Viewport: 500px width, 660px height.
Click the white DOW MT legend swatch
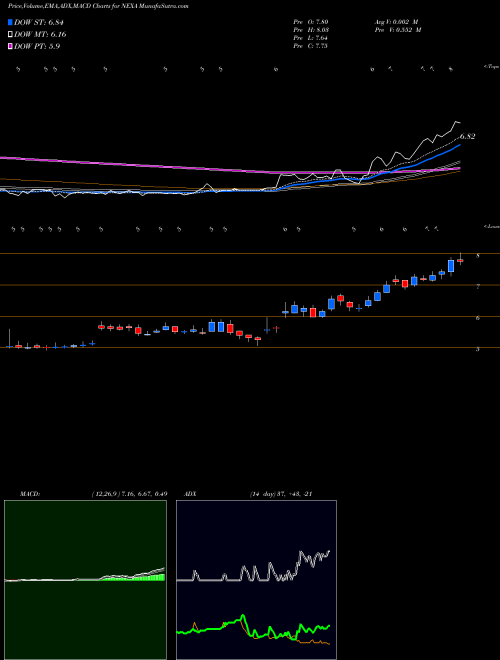[10, 34]
